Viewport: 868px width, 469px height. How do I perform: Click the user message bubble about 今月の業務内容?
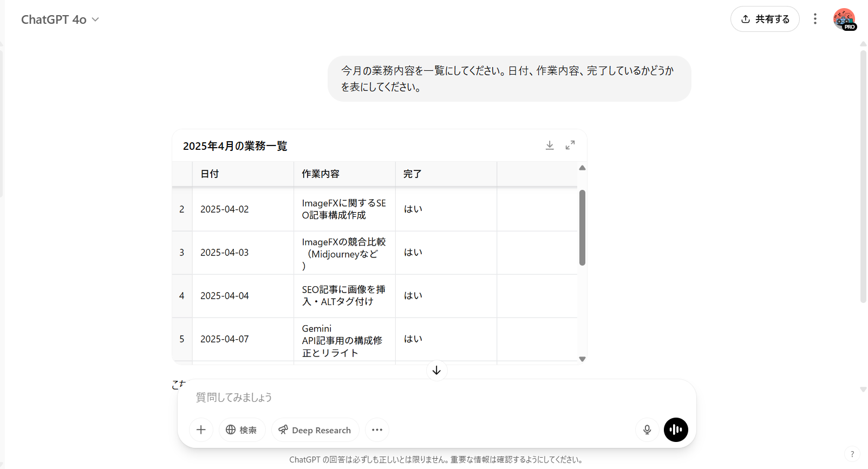point(509,78)
